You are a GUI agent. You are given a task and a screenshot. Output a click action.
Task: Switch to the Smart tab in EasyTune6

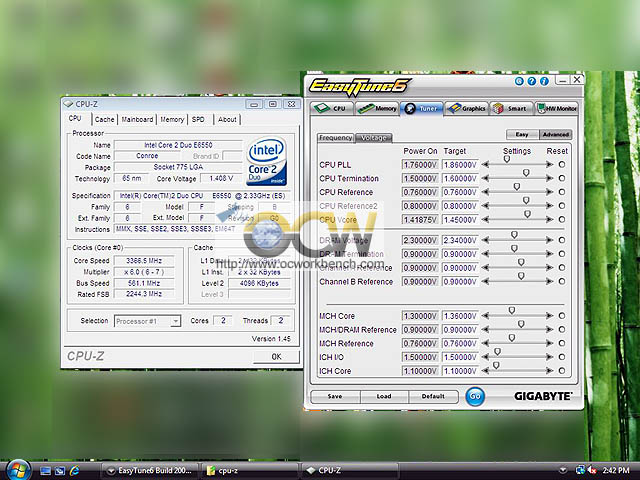coord(511,109)
